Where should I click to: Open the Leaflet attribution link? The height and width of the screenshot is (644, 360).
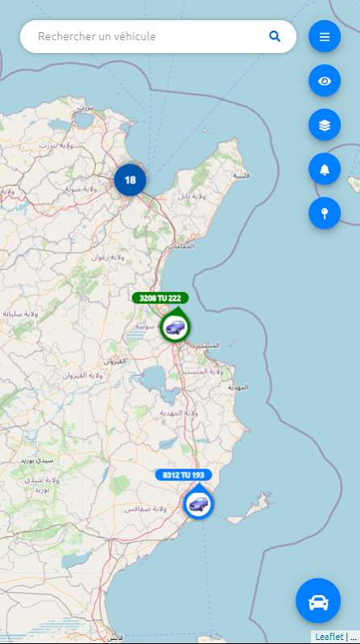[329, 637]
